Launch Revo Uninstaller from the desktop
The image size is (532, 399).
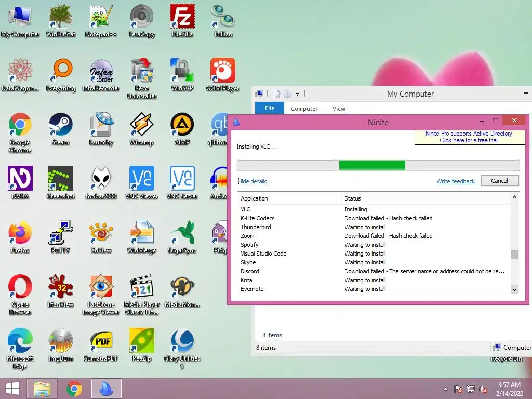pyautogui.click(x=141, y=78)
